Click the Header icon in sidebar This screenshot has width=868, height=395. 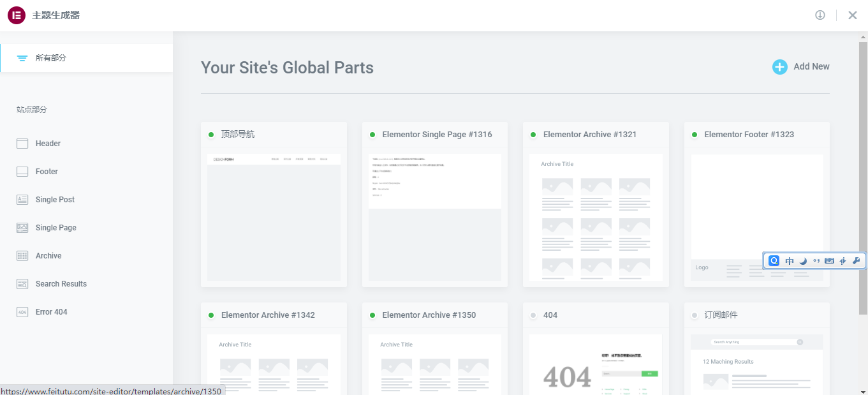coord(22,144)
